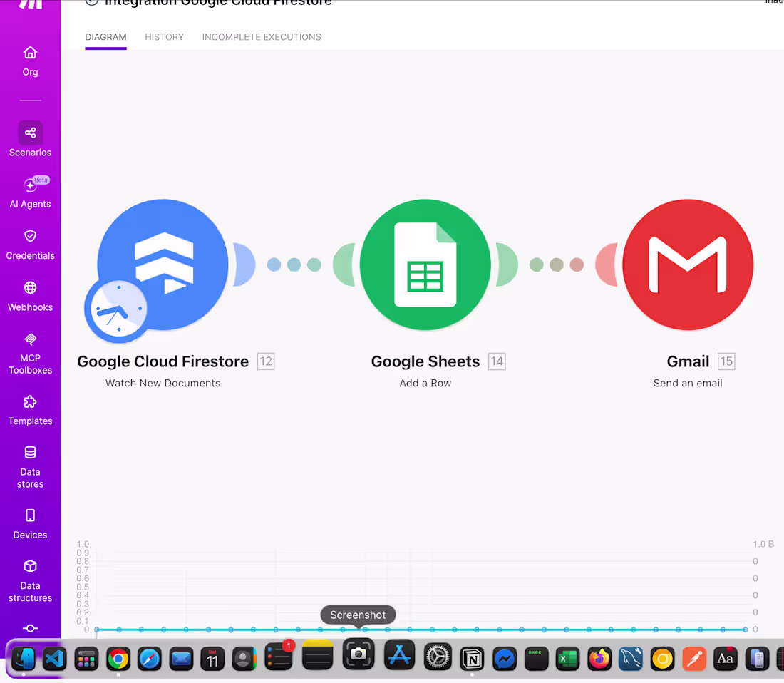784x683 pixels.
Task: Open the Org home icon
Action: click(x=30, y=53)
